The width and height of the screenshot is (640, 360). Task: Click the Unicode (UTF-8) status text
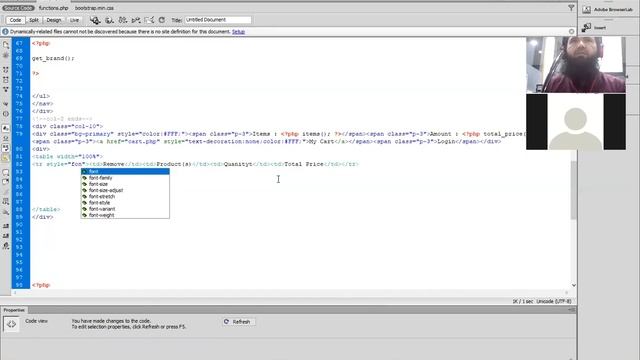[554, 301]
